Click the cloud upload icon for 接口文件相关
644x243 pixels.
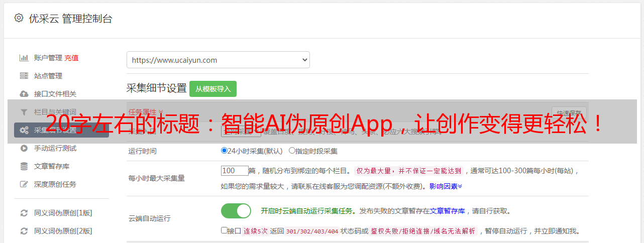coord(24,94)
